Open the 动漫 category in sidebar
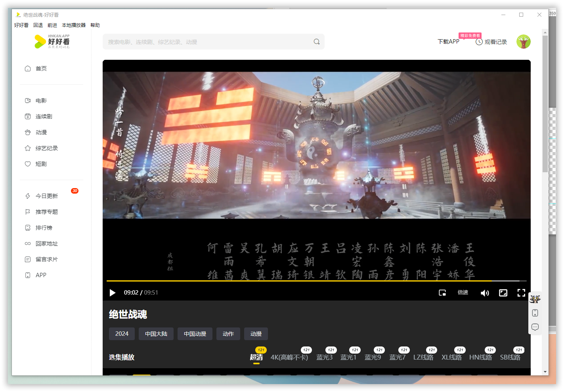Image resolution: width=564 pixels, height=392 pixels. [41, 132]
